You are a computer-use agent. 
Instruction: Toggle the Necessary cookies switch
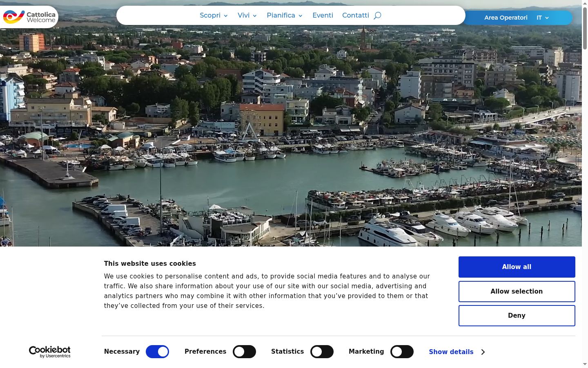(x=157, y=352)
